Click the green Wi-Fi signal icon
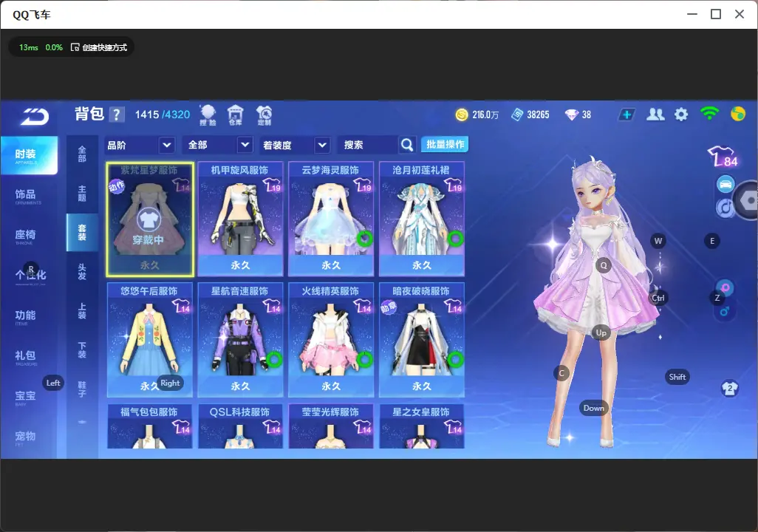758x532 pixels. click(x=709, y=114)
